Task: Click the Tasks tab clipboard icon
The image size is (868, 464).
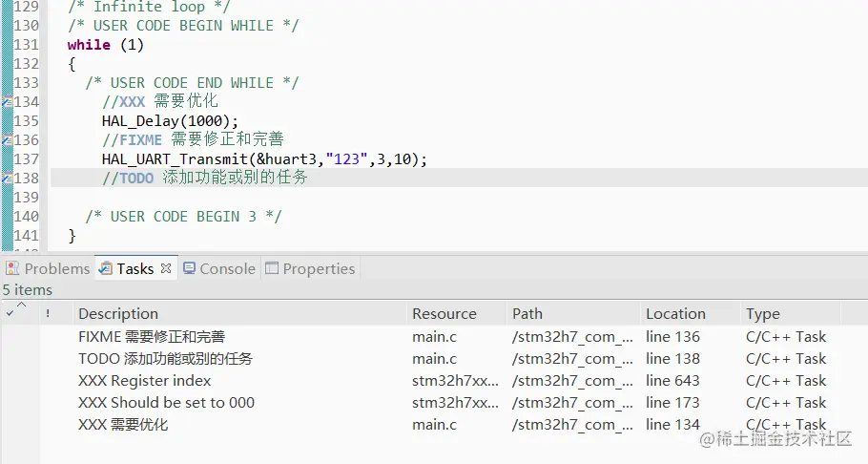Action: 105,268
